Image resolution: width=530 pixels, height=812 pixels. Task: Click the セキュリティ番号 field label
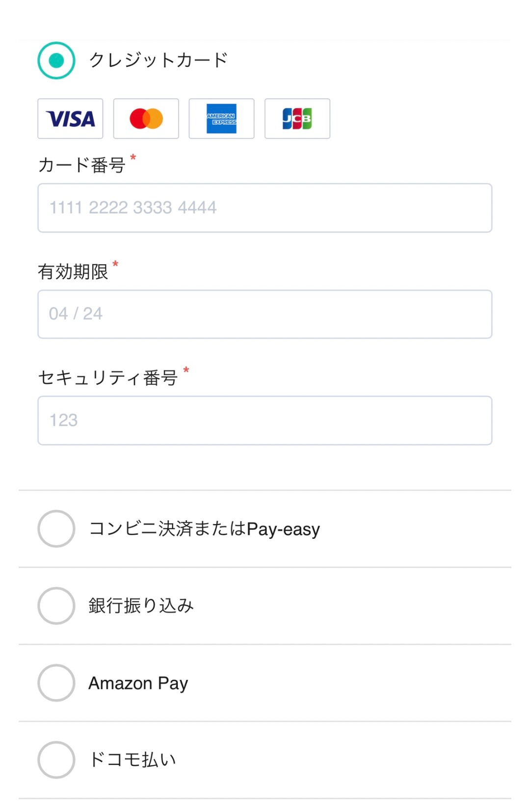pos(107,378)
